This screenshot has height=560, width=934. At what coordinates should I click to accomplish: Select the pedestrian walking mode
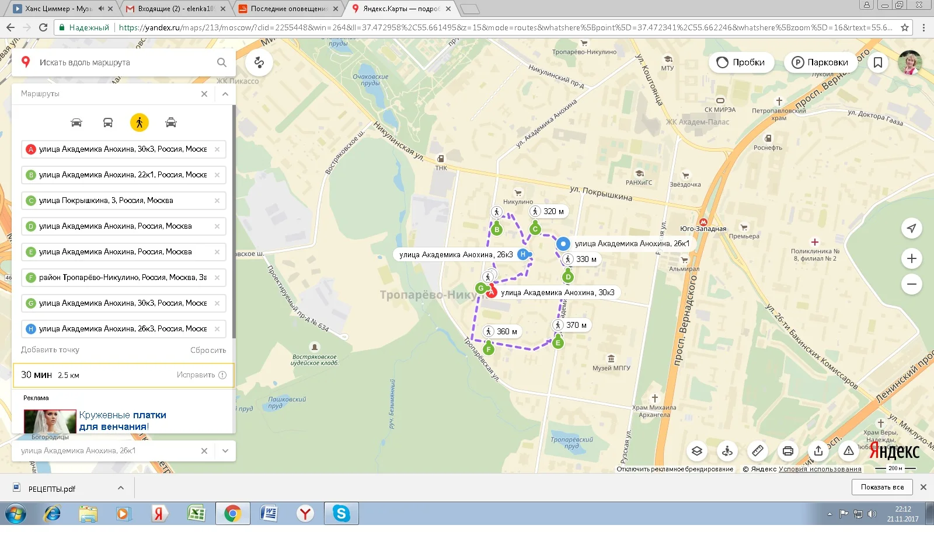tap(139, 123)
